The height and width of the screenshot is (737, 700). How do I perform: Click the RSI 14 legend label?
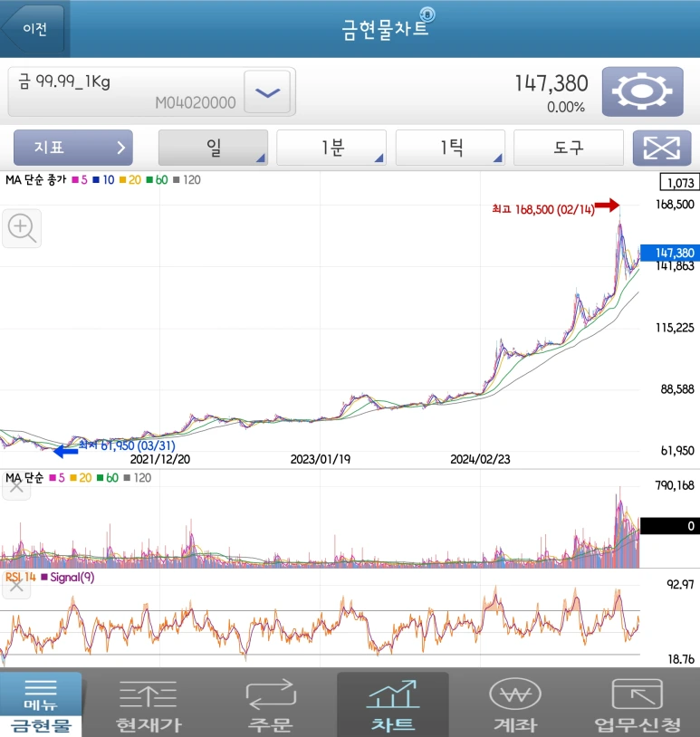pyautogui.click(x=21, y=577)
